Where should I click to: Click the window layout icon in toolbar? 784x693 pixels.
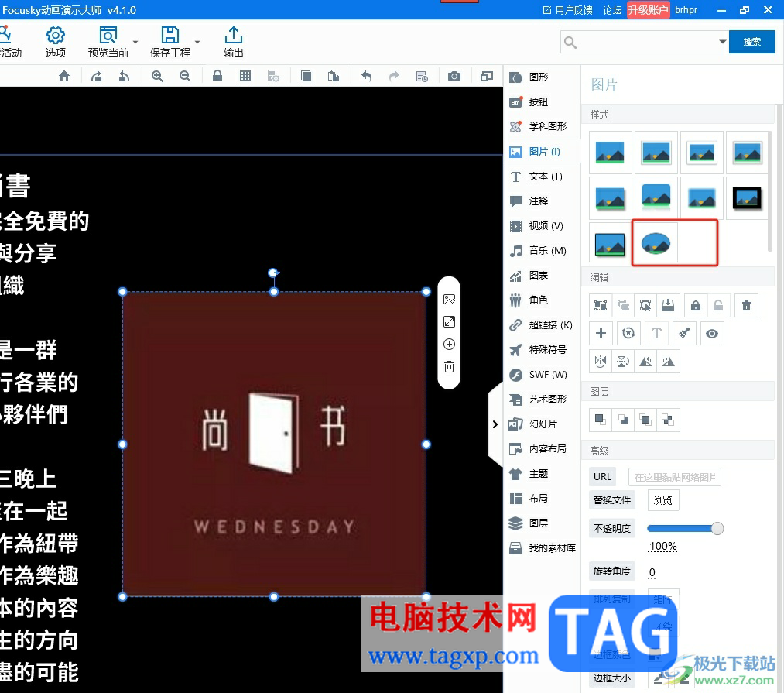(487, 76)
